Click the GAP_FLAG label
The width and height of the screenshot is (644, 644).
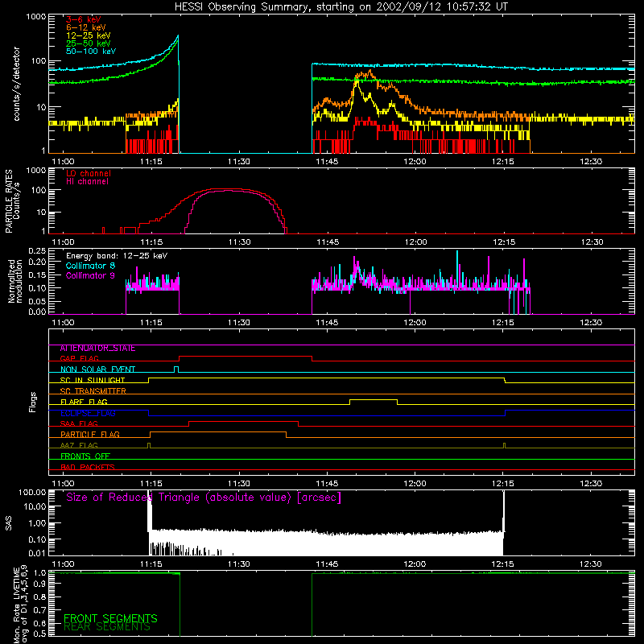(x=79, y=358)
